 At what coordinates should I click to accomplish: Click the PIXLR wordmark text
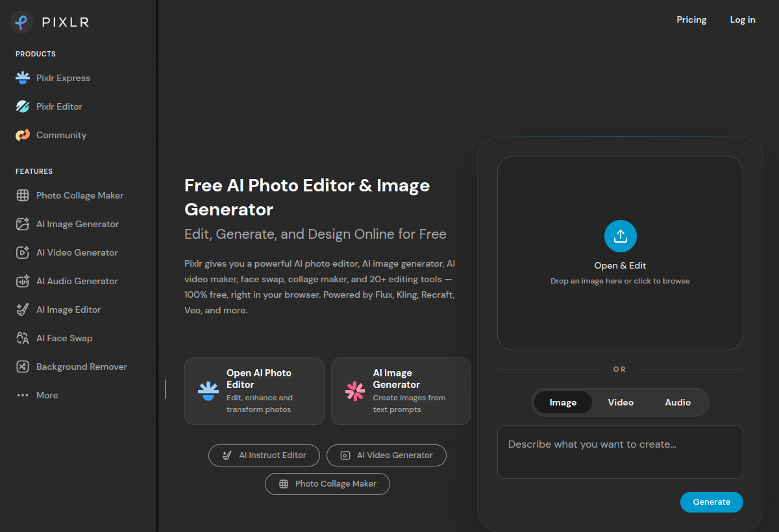coord(66,22)
